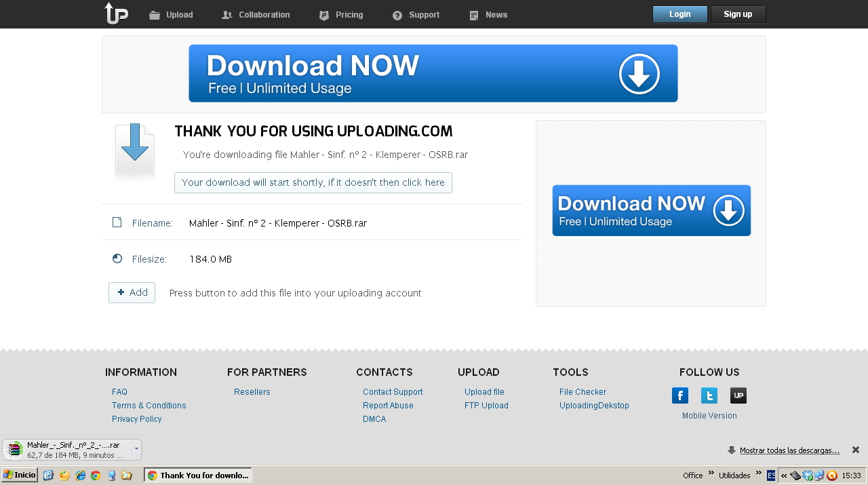The height and width of the screenshot is (485, 868).
Task: Select filename text 'Mahler - Sinf. nº 2 - Klemperer - OSRB.rar'
Action: pos(278,223)
